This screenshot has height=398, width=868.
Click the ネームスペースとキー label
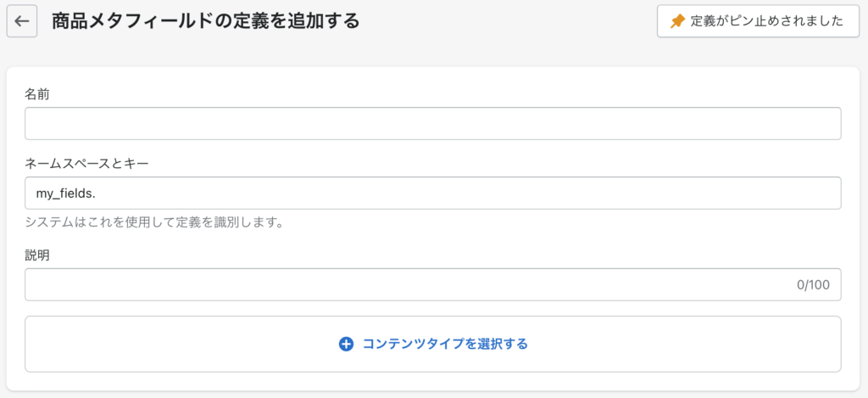(x=87, y=164)
